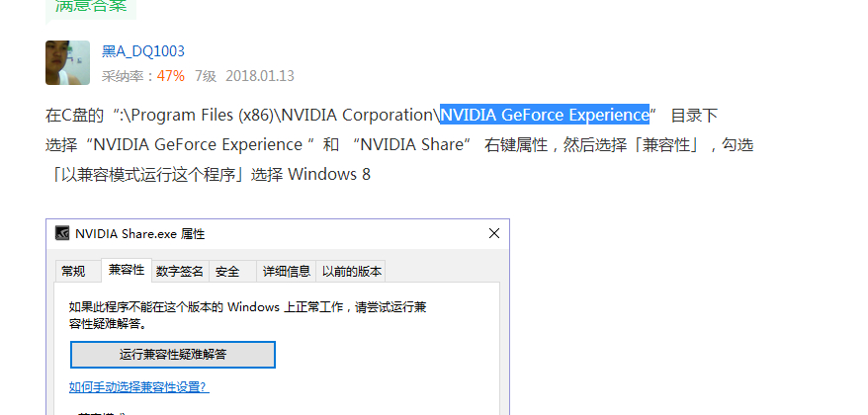Click the 47% acceptance rate value
868x415 pixels.
tap(170, 76)
